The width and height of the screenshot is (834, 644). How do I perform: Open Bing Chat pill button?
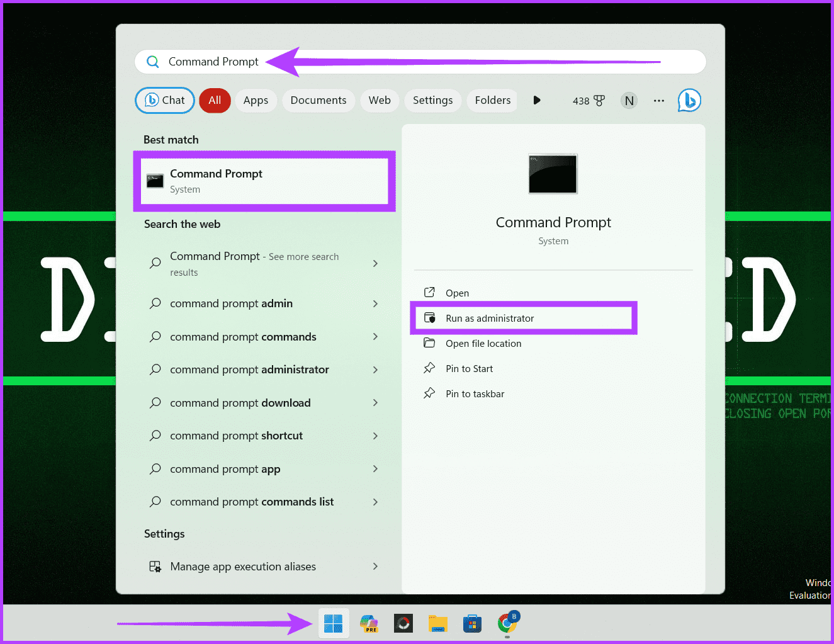(165, 100)
